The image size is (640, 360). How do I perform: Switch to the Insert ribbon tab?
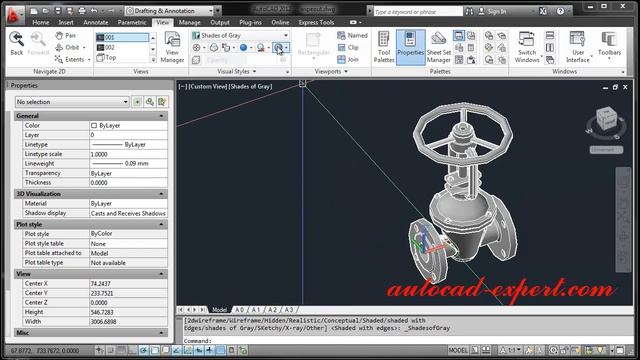tap(66, 22)
